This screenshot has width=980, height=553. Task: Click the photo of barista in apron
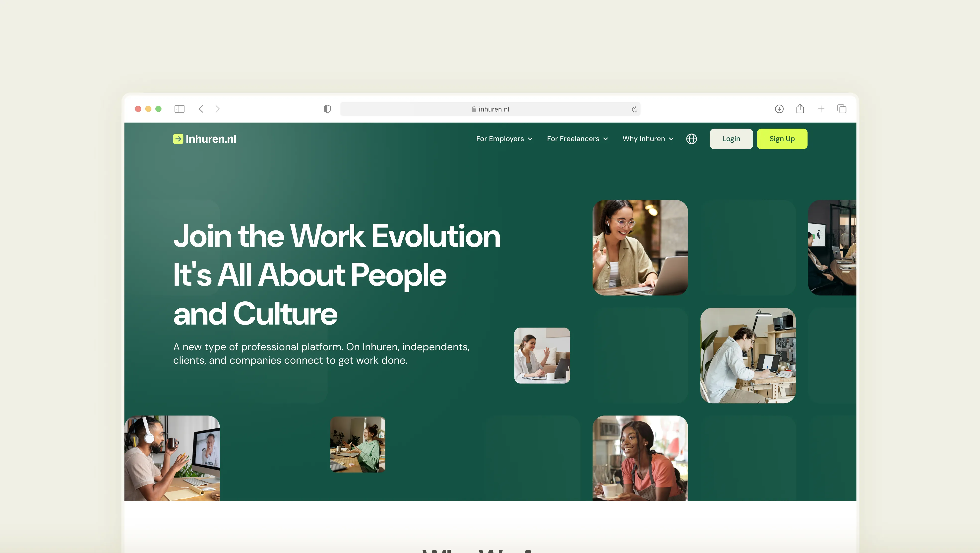[x=640, y=458]
